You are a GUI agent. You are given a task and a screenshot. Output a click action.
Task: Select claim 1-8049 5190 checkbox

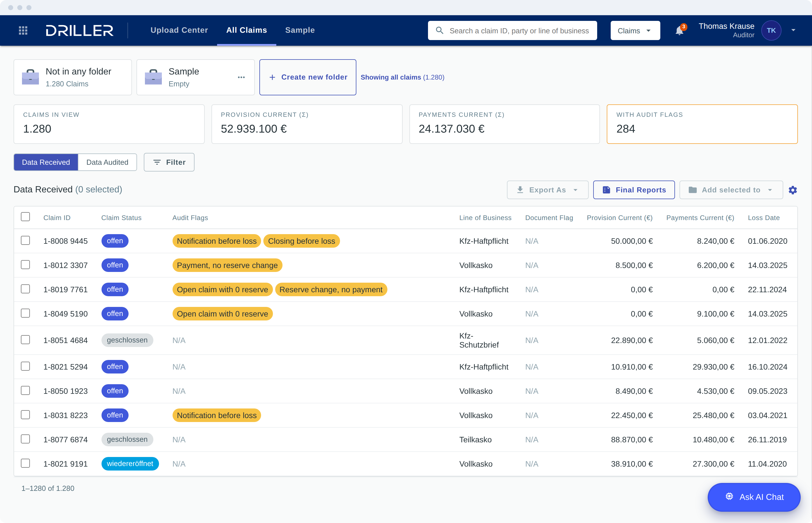coord(25,313)
